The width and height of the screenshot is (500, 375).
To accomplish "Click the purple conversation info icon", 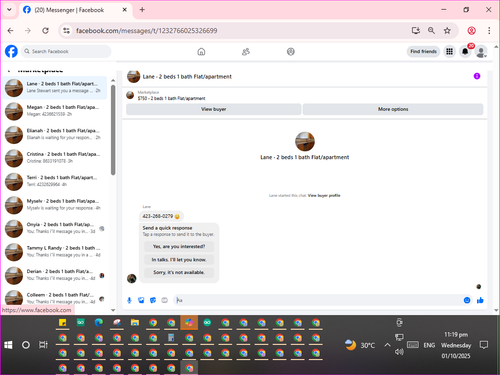I will coord(477,76).
